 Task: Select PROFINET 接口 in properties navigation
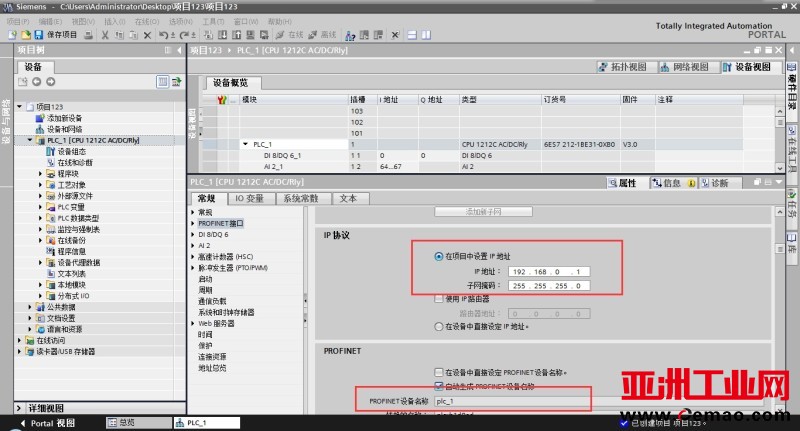tap(221, 223)
